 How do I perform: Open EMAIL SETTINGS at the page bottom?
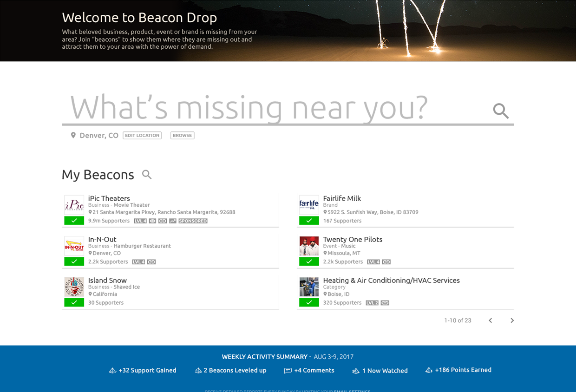pyautogui.click(x=352, y=391)
